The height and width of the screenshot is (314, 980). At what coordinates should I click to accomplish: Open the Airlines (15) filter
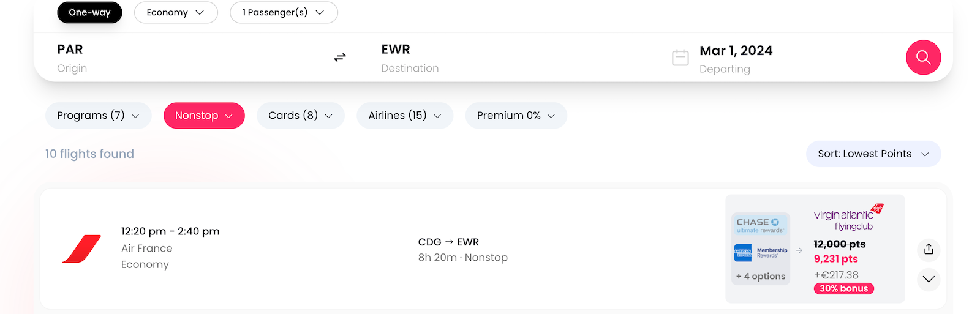[404, 116]
